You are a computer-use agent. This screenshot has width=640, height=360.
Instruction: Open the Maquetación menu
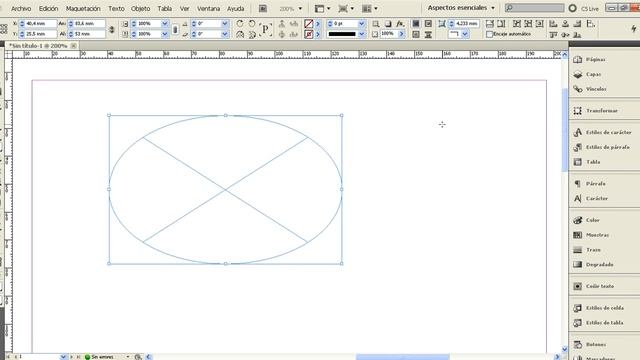[x=83, y=8]
